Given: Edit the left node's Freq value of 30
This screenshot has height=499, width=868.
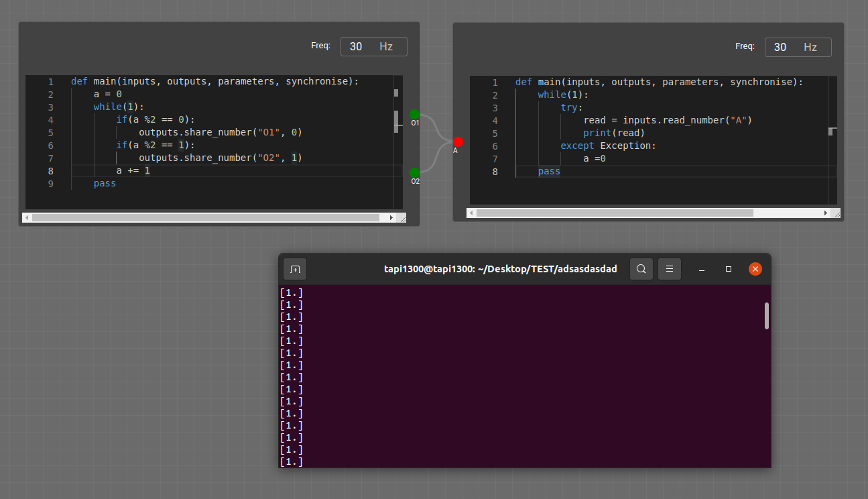Looking at the screenshot, I should coord(355,46).
